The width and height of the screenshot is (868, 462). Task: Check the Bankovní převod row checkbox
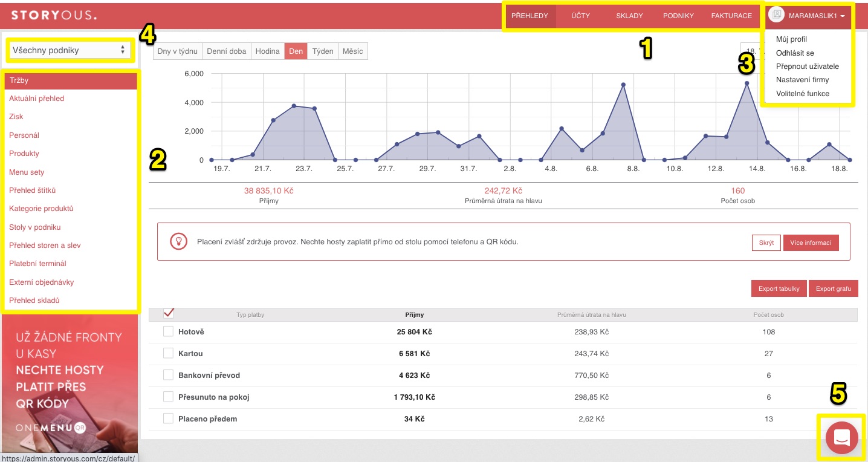[x=168, y=375]
